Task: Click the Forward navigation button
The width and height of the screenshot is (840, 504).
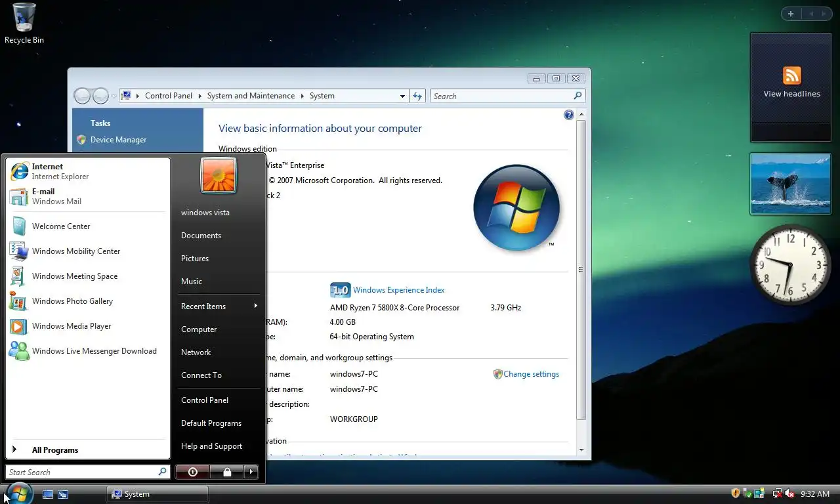Action: (100, 96)
